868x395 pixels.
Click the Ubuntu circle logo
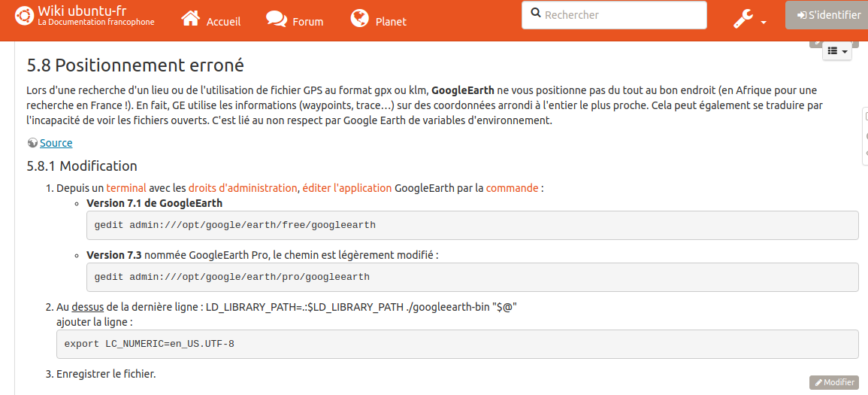coord(24,17)
